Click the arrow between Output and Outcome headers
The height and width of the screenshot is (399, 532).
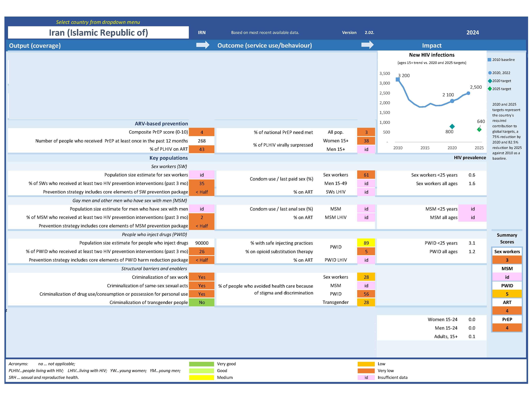[203, 45]
